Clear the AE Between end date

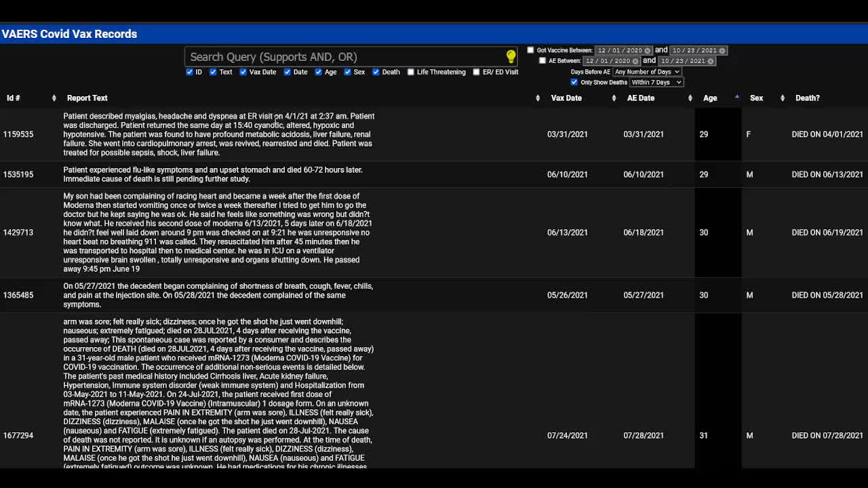click(x=710, y=61)
